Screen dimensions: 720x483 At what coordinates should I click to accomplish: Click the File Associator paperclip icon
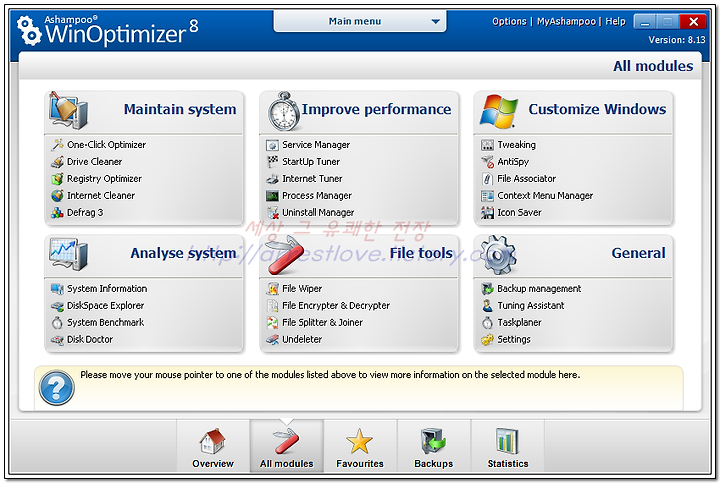487,179
